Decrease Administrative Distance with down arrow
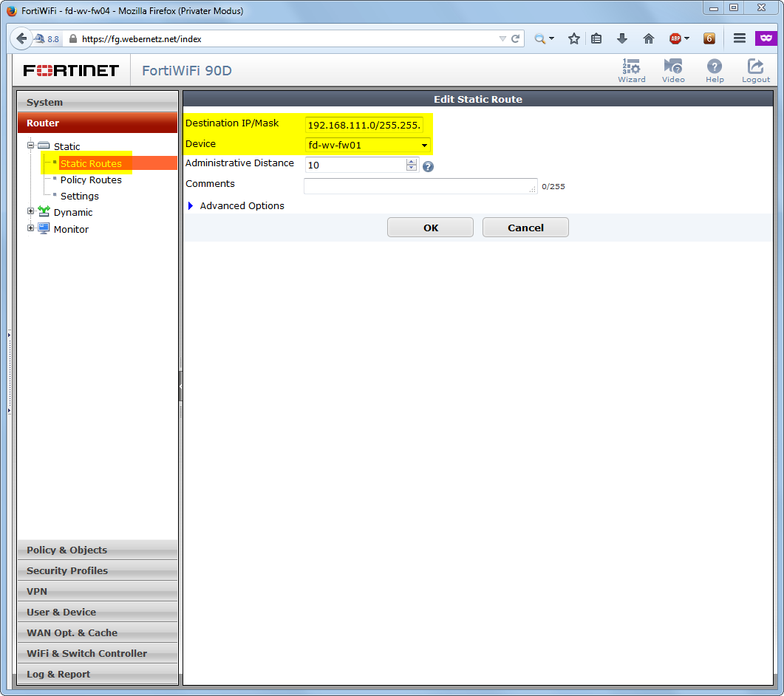This screenshot has height=696, width=784. [412, 168]
